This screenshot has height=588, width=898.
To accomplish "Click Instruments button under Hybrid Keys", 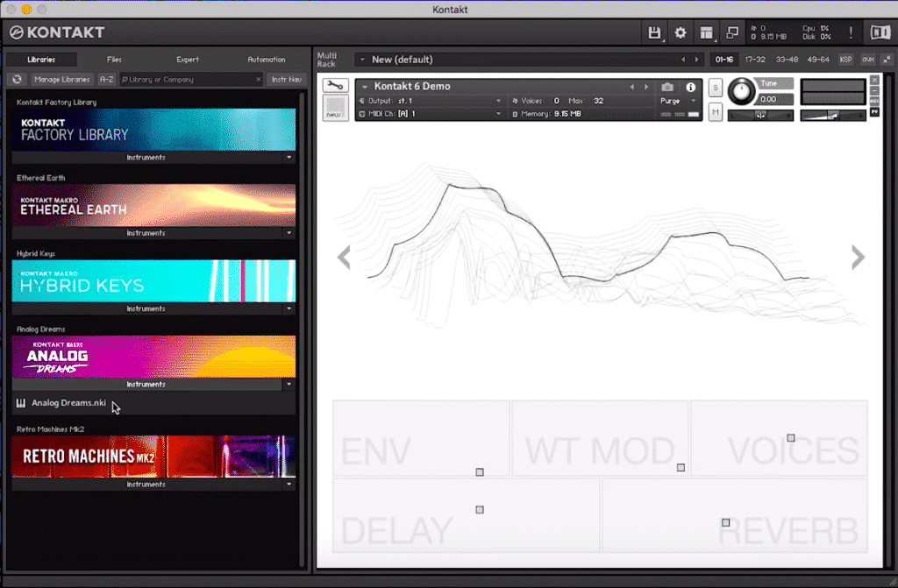I will (x=146, y=308).
